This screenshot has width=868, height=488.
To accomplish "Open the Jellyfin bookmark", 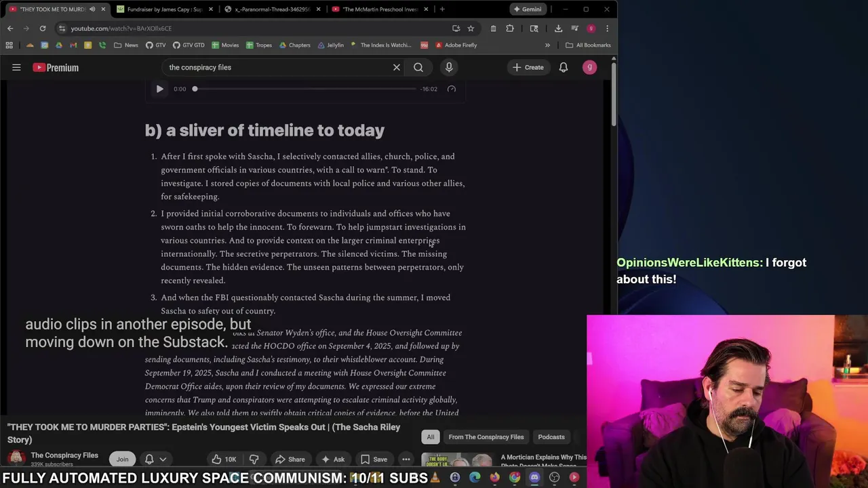I will 331,45.
